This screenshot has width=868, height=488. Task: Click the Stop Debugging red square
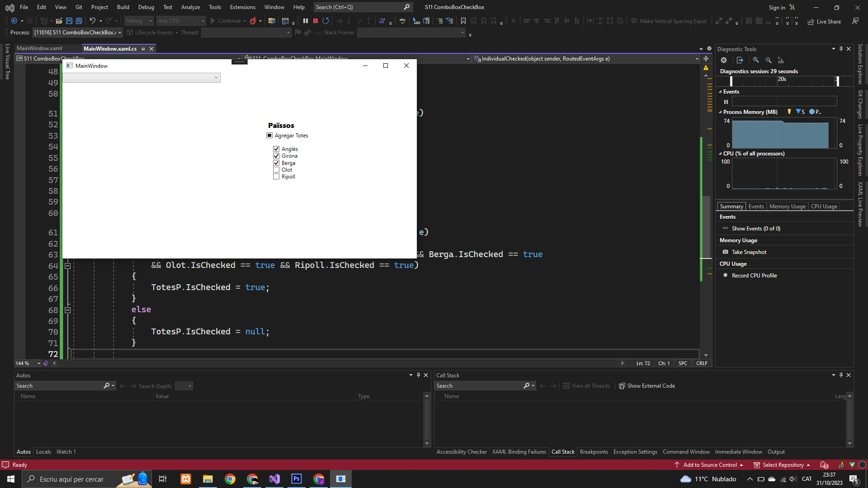tap(316, 21)
